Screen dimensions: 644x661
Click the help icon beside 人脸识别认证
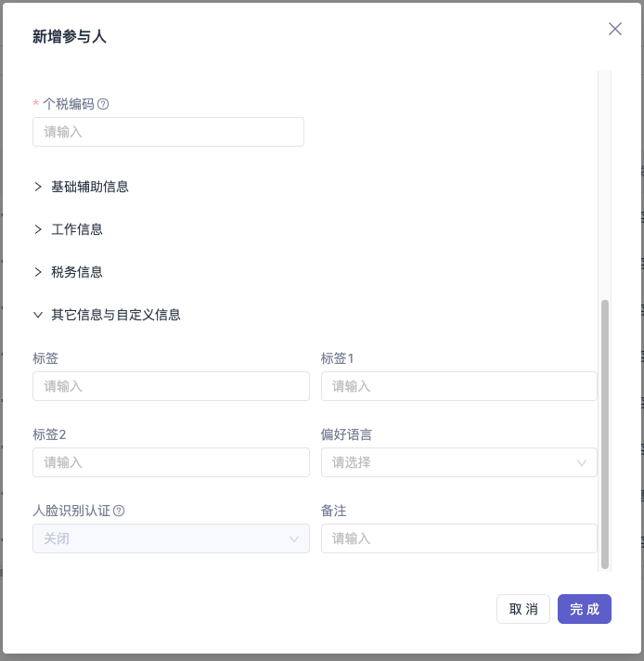[x=119, y=511]
